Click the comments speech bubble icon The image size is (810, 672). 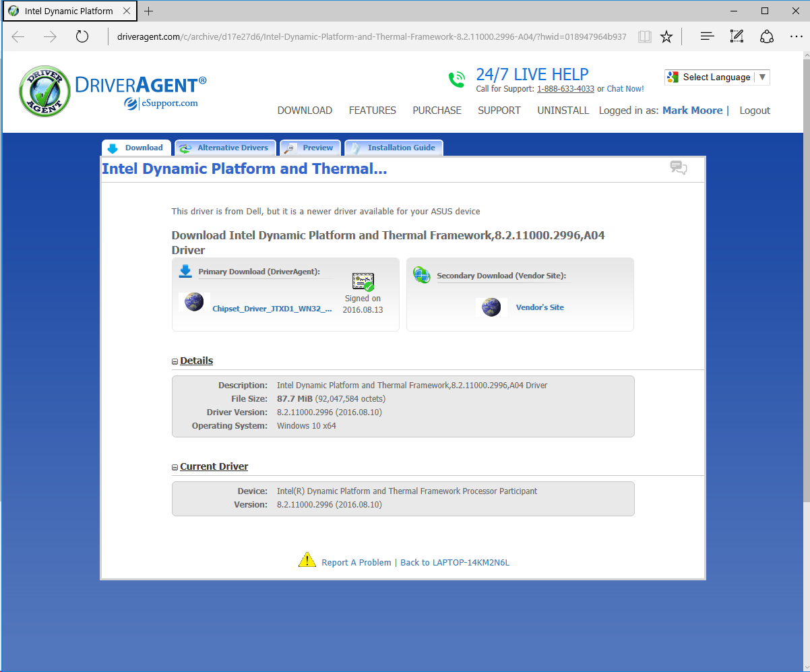(x=679, y=168)
